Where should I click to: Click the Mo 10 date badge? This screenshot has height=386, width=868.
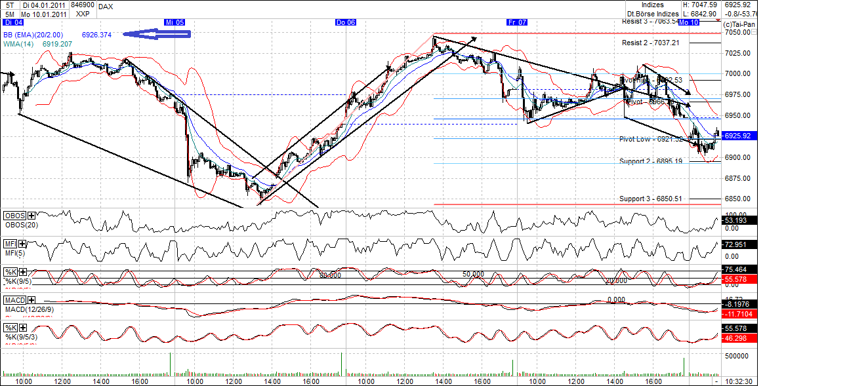pos(688,22)
